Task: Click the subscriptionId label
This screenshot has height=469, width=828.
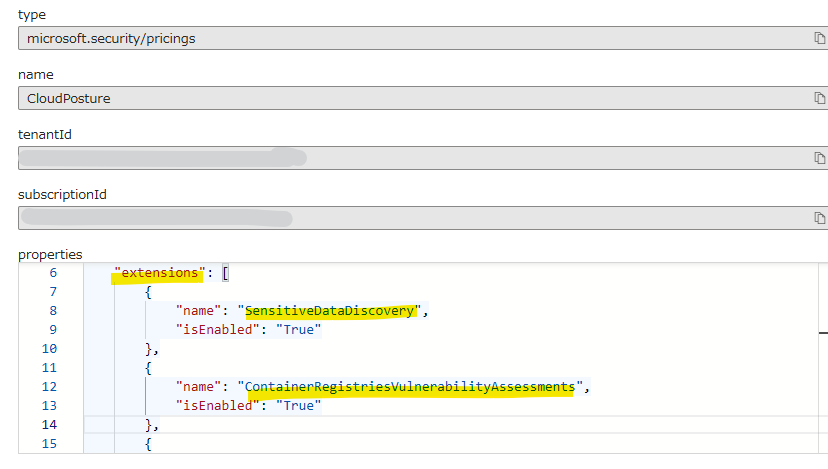Action: click(62, 195)
